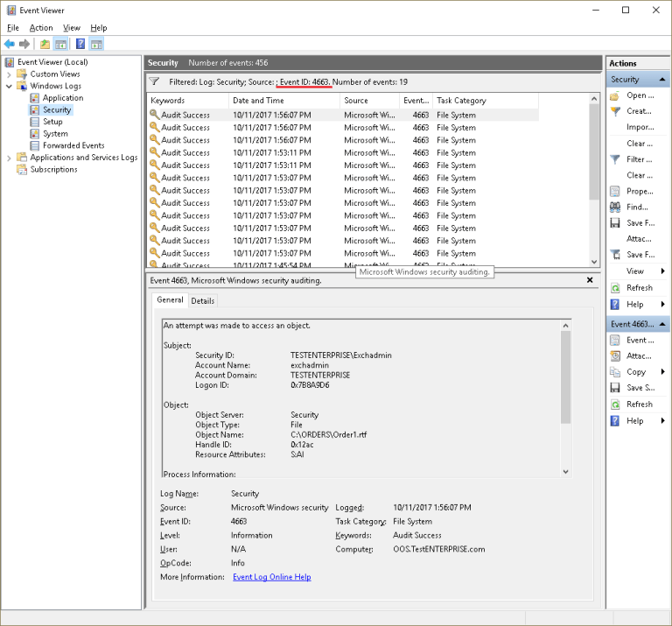672x626 pixels.
Task: Sort by the Task Category column header
Action: click(485, 101)
